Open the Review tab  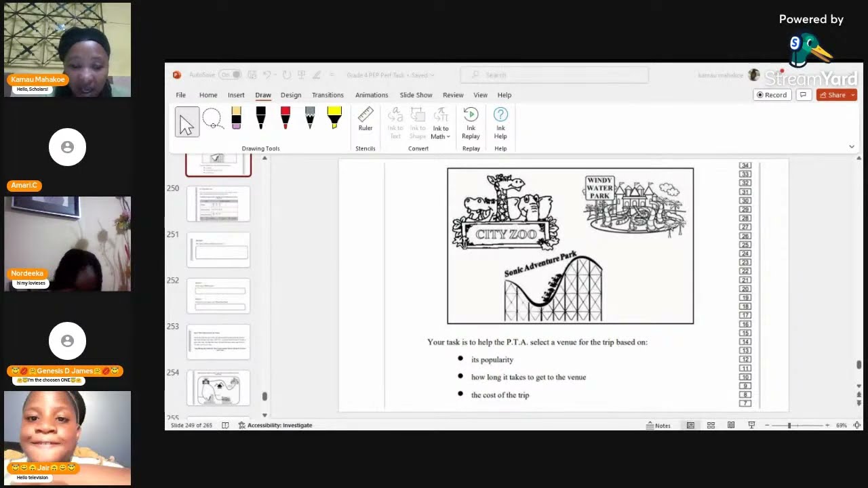[x=453, y=95]
